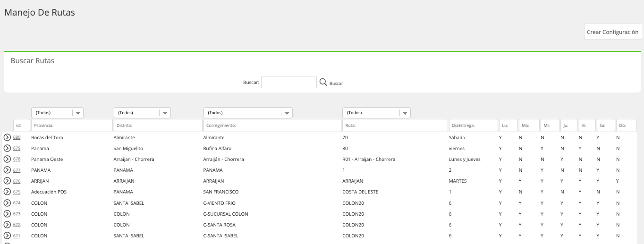This screenshot has width=644, height=244.
Task: Expand row 677 arrow icon
Action: [x=7, y=170]
